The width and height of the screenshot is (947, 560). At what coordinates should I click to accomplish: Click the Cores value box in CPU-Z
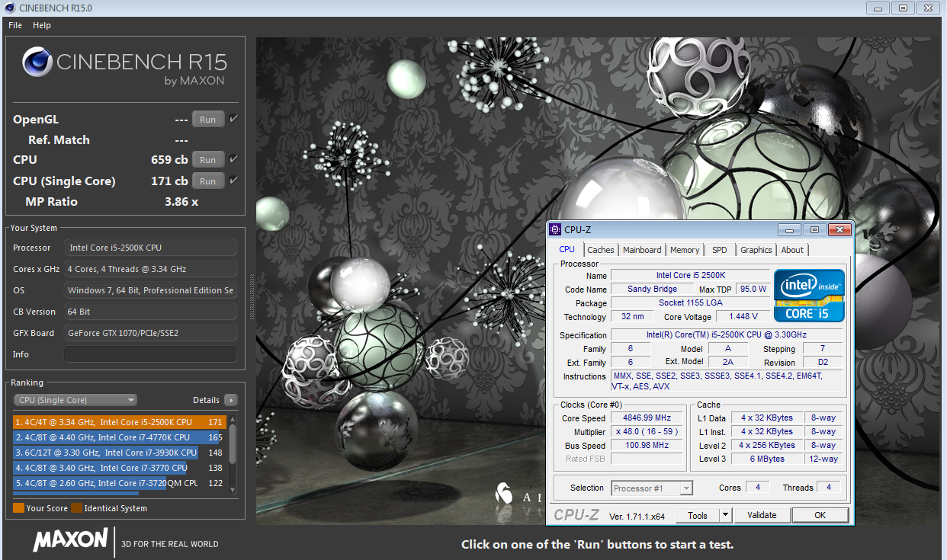tap(757, 488)
